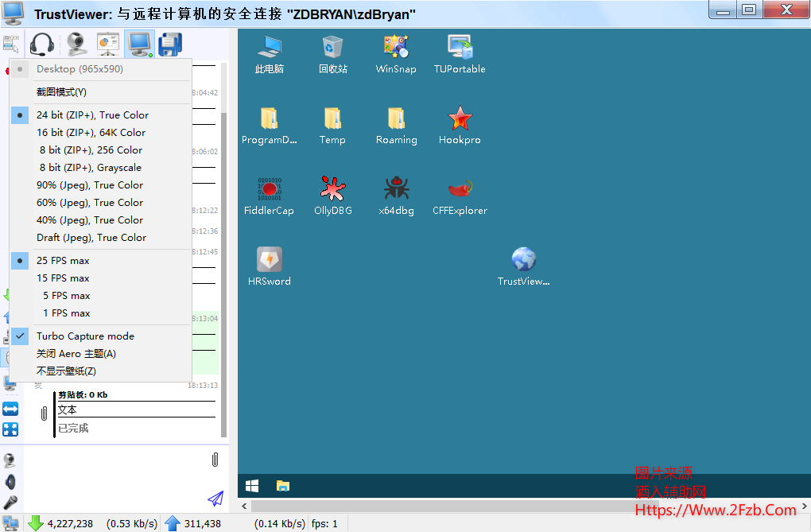811x532 pixels.
Task: Click the blue upload arrow in status bar
Action: 173,523
